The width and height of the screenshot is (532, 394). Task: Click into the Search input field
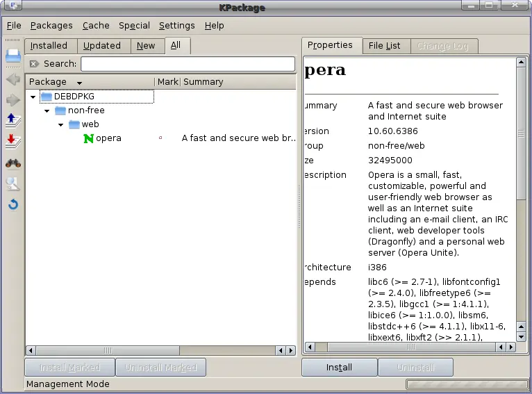point(188,64)
